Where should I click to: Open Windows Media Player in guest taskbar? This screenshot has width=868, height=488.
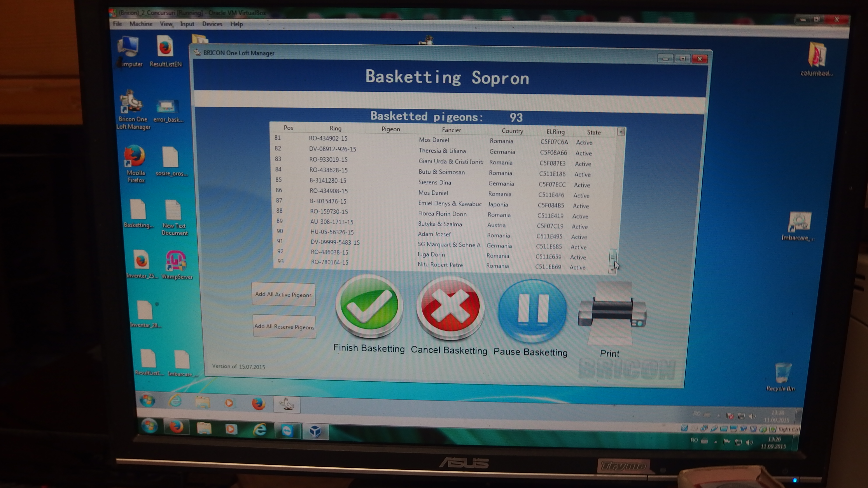click(x=229, y=403)
